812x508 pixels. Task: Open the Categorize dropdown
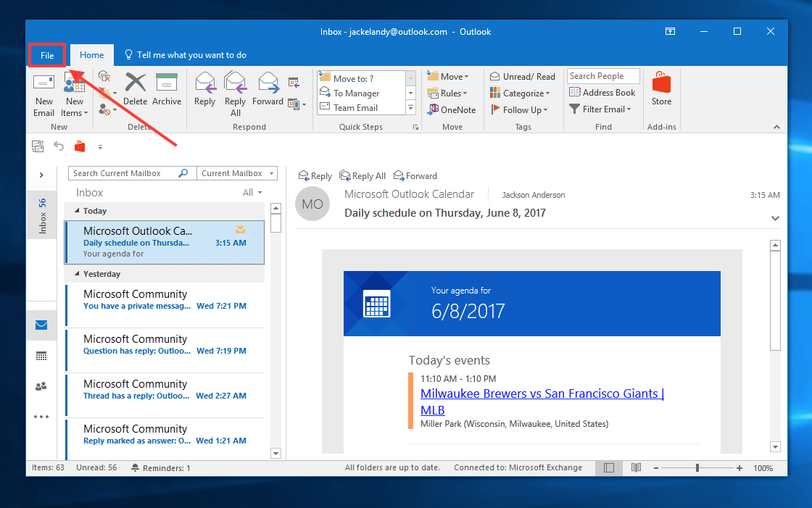(x=520, y=93)
